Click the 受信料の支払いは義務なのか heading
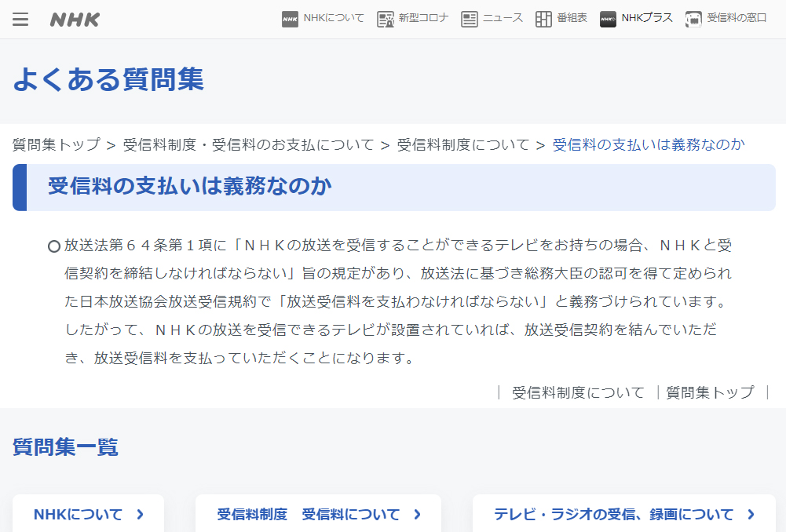 coord(190,186)
